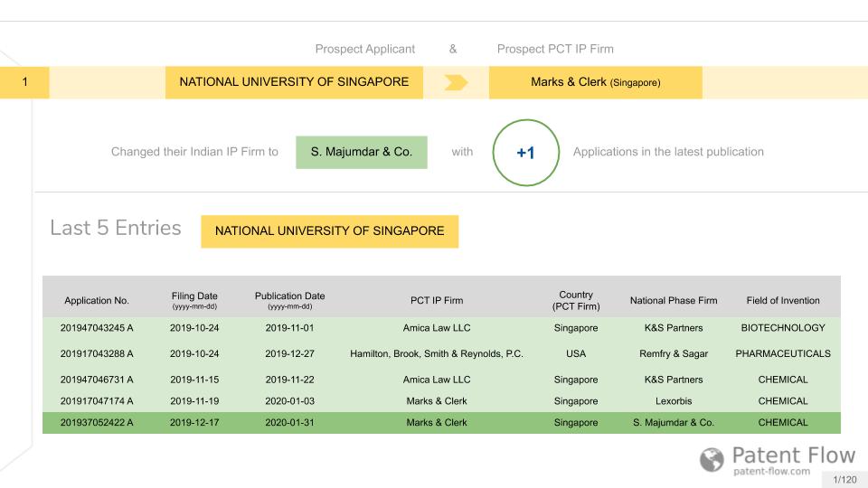Click the page indicator 1/120
Screen dimensions: 868x488
[x=844, y=479]
